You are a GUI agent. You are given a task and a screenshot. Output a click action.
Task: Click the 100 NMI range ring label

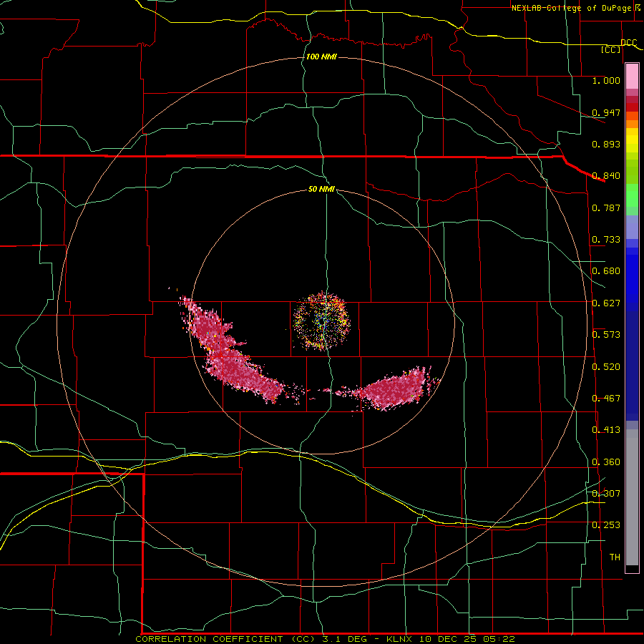(x=321, y=57)
